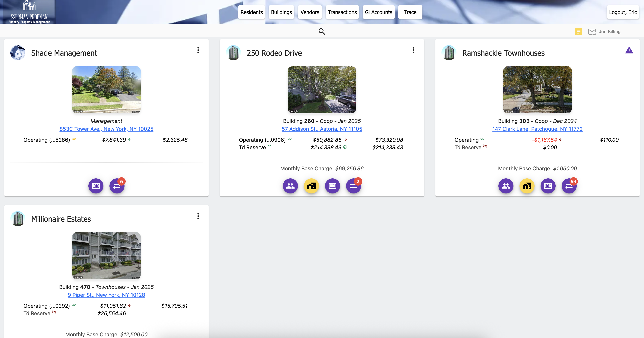644x338 pixels.
Task: Select the Gl Accounts tab
Action: click(x=378, y=12)
